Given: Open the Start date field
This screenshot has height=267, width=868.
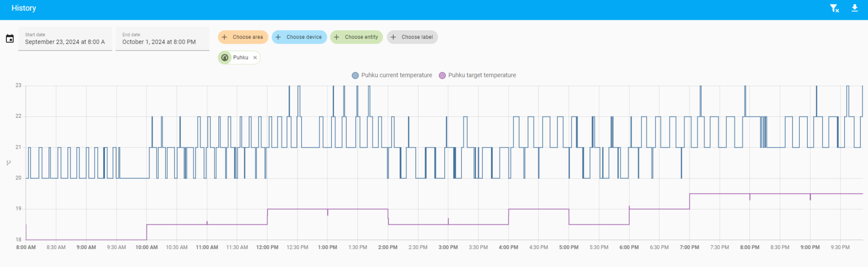Looking at the screenshot, I should [65, 39].
